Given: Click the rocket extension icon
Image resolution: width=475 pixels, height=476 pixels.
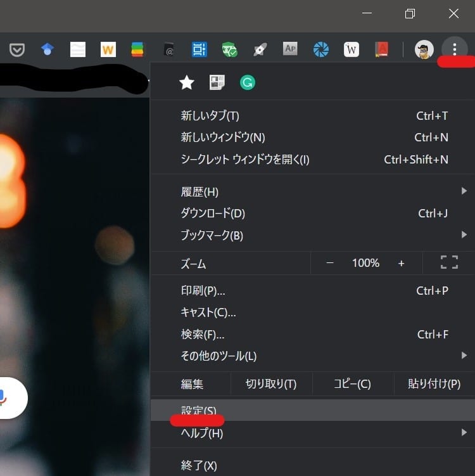Looking at the screenshot, I should 260,49.
